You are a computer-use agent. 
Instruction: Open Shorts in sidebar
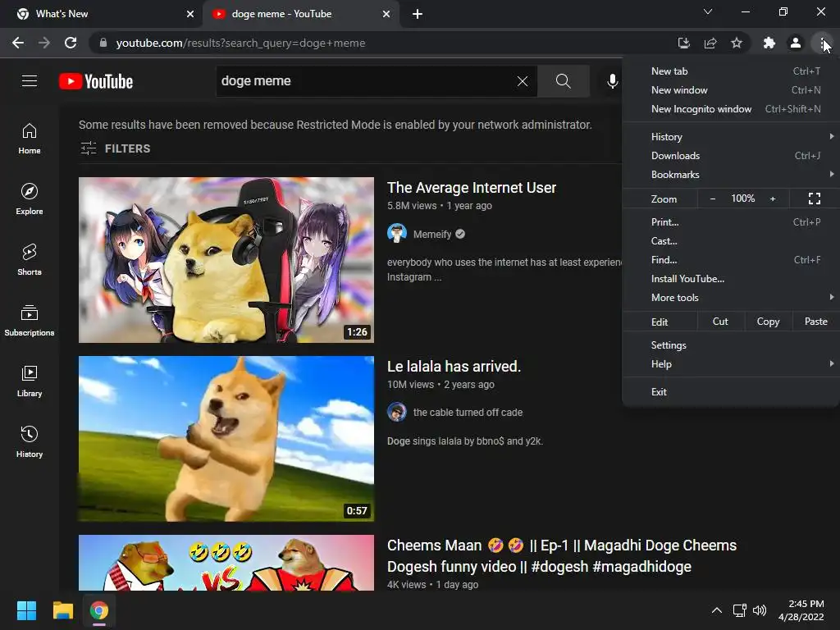[x=30, y=259]
